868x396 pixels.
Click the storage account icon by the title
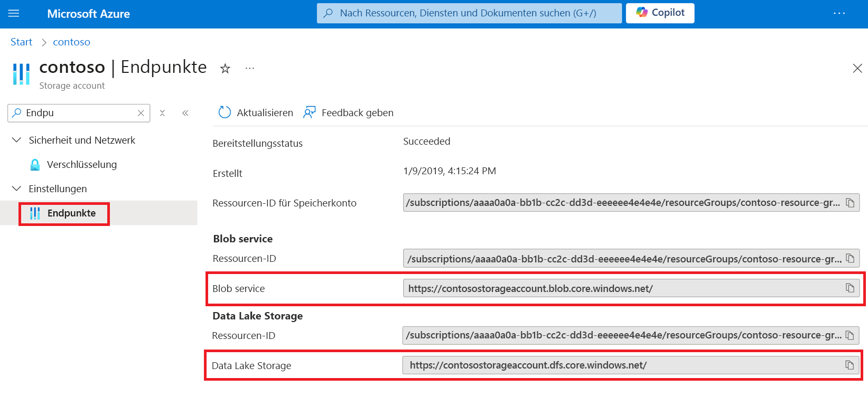[x=21, y=74]
